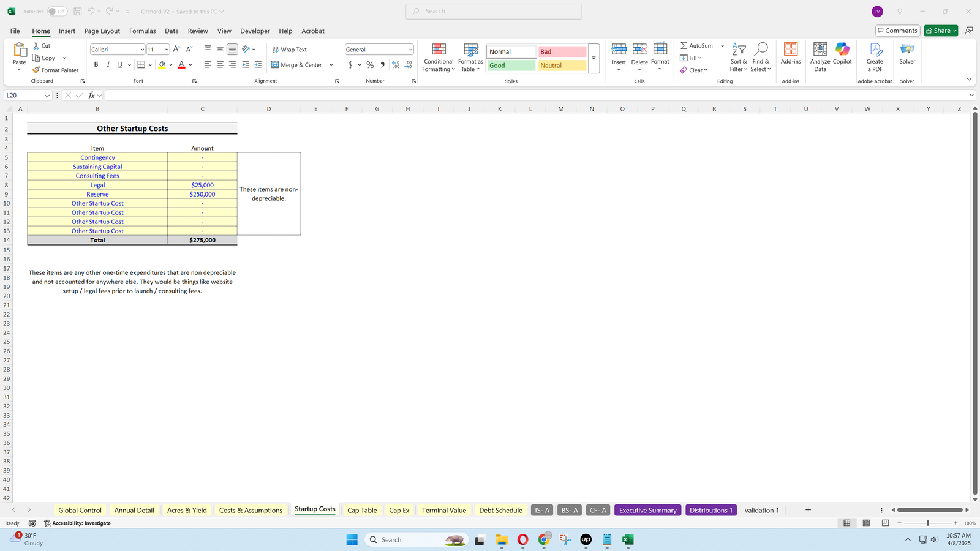
Task: Open the General number format dropdown
Action: tap(410, 50)
